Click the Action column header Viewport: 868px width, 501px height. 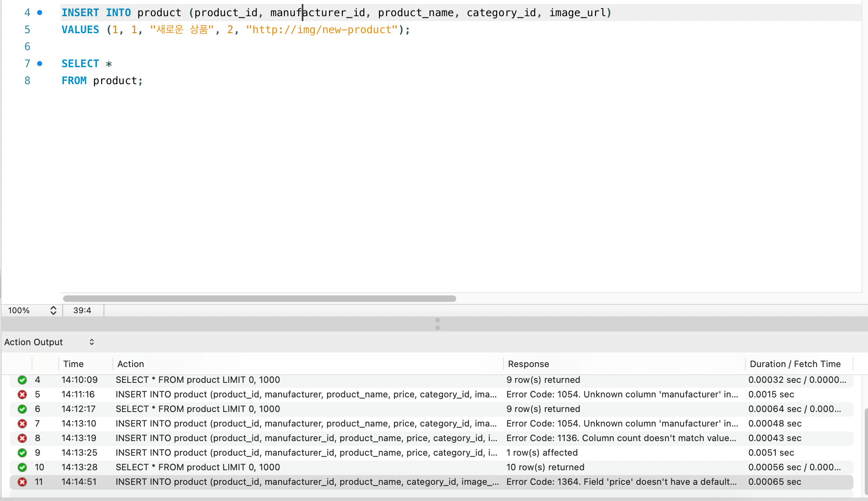tap(130, 364)
